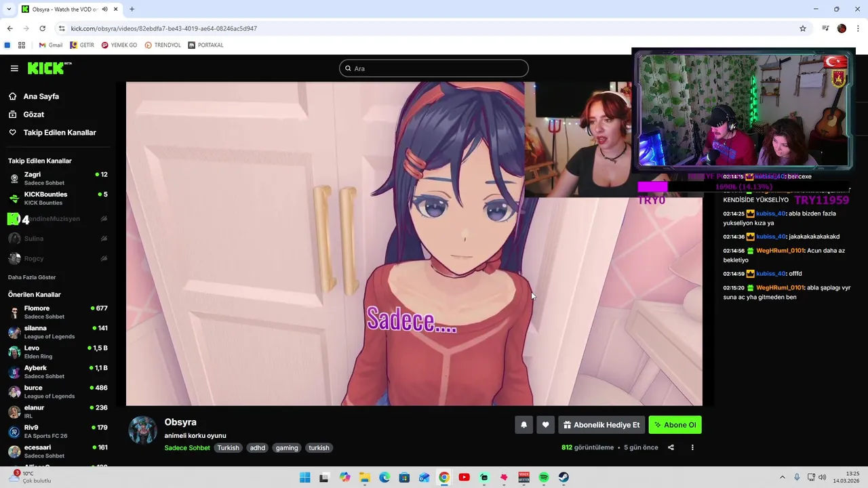Click the Abone Ol button
This screenshot has height=488, width=868.
coord(675,425)
